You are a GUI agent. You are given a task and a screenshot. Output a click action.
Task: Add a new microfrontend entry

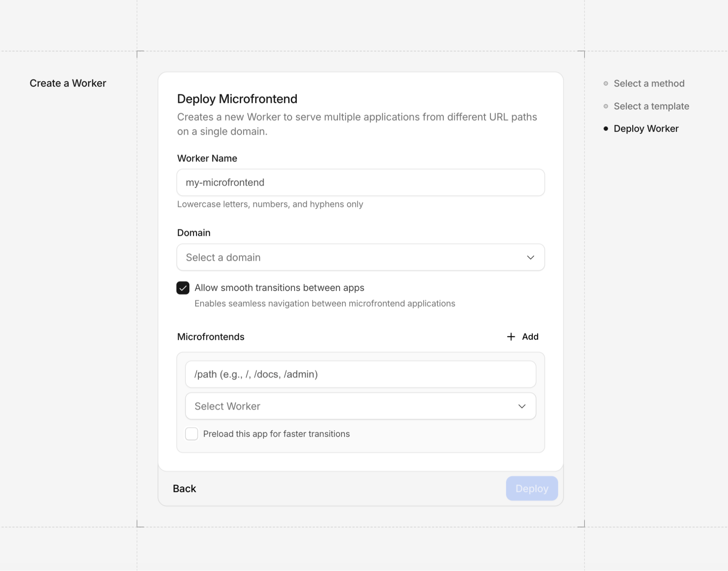523,337
